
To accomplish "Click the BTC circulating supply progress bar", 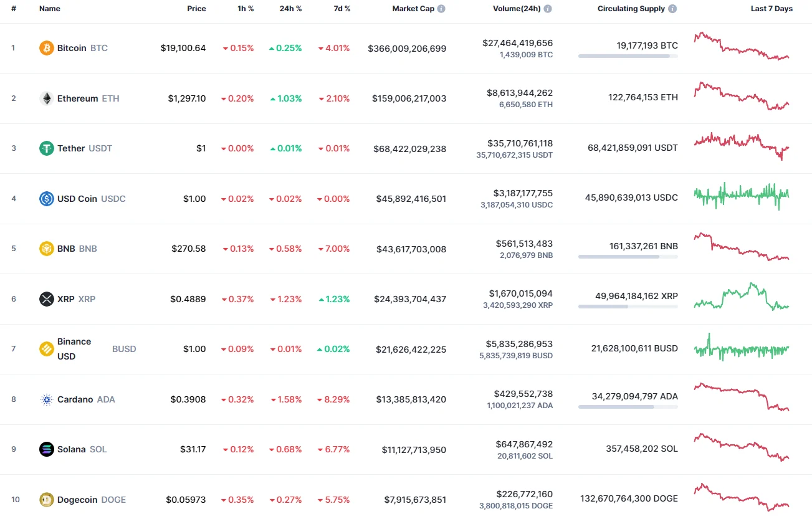I will click(628, 56).
